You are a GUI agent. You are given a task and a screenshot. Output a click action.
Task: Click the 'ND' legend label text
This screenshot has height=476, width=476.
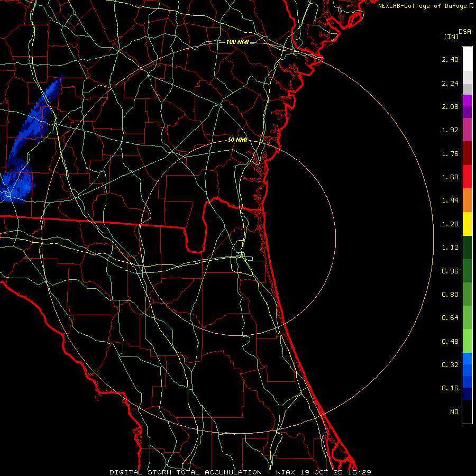point(454,412)
